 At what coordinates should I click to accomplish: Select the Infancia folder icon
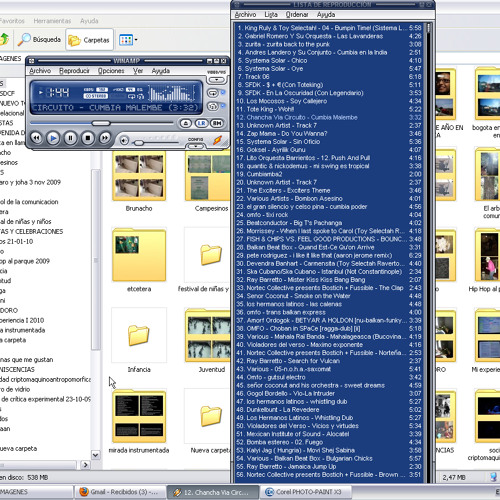[139, 335]
